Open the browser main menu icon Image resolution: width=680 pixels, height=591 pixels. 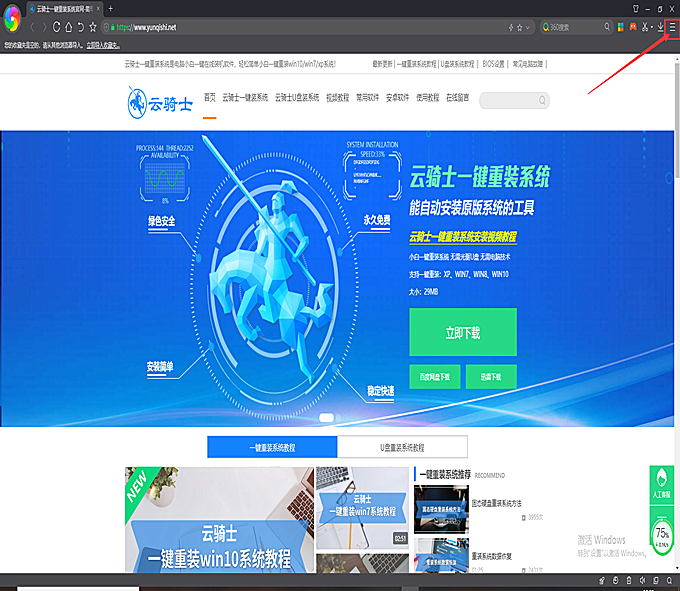[x=673, y=27]
